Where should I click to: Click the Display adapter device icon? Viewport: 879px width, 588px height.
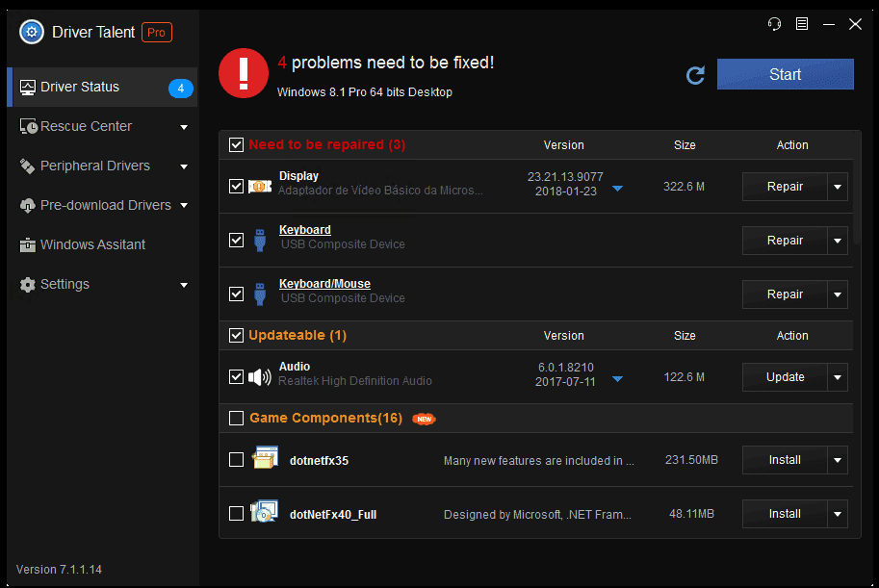260,186
